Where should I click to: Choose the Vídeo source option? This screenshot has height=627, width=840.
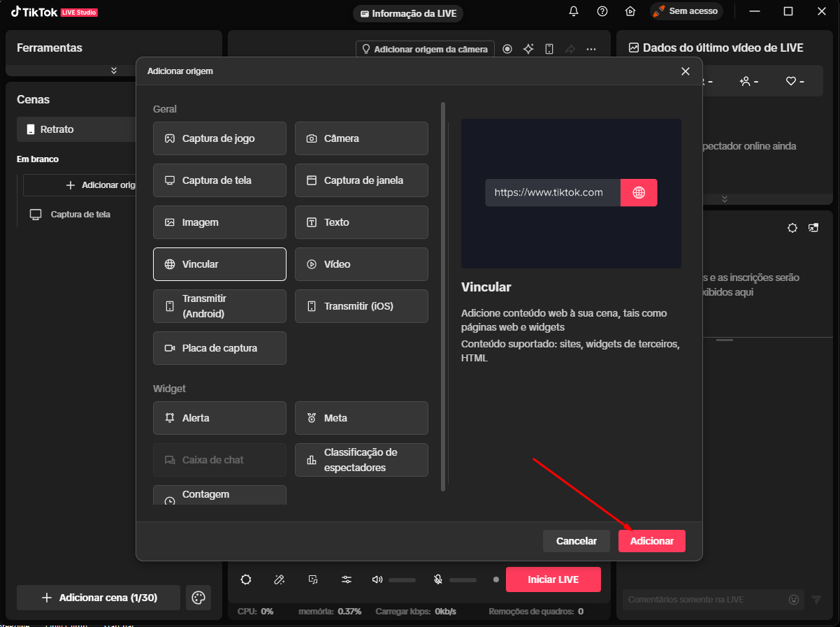361,264
